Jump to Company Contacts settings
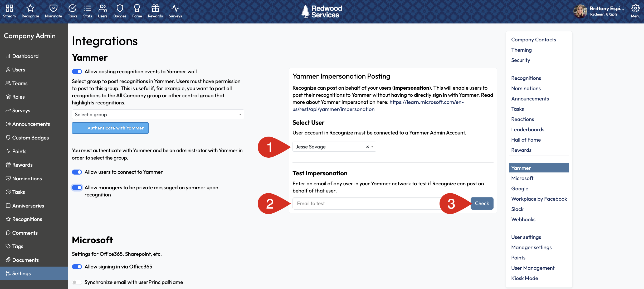This screenshot has height=289, width=644. tap(534, 40)
